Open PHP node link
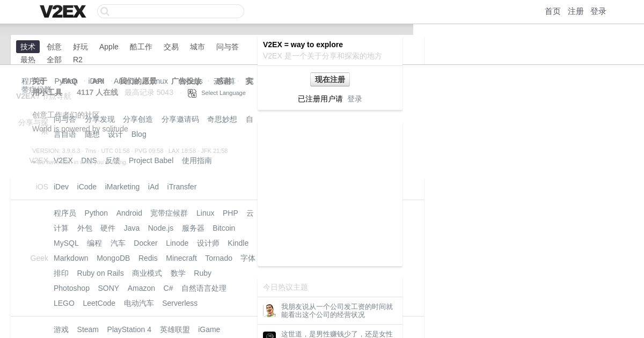This screenshot has width=644, height=338. click(230, 213)
